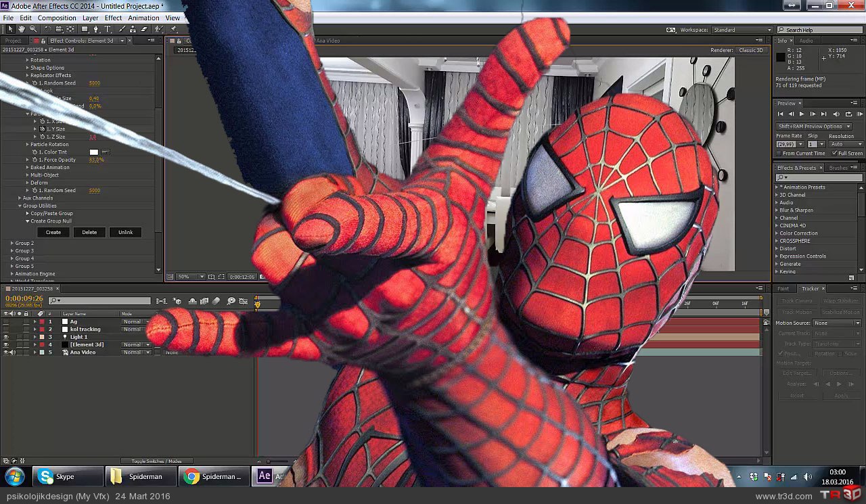Viewport: 866px width, 504px height.
Task: Select the Clone Stamp tool
Action: click(133, 29)
